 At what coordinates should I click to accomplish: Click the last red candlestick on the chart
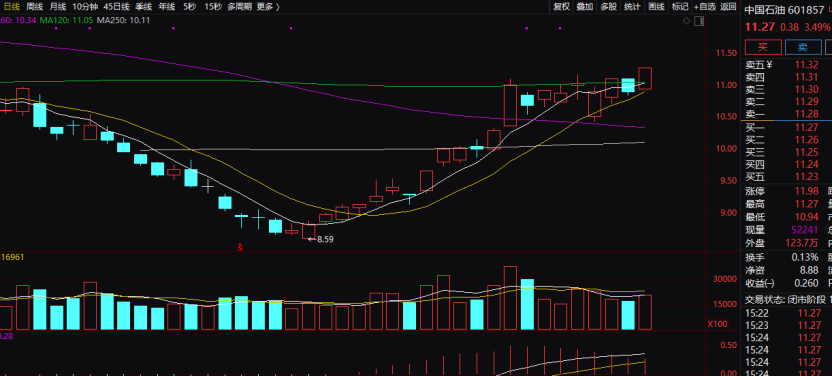point(645,78)
